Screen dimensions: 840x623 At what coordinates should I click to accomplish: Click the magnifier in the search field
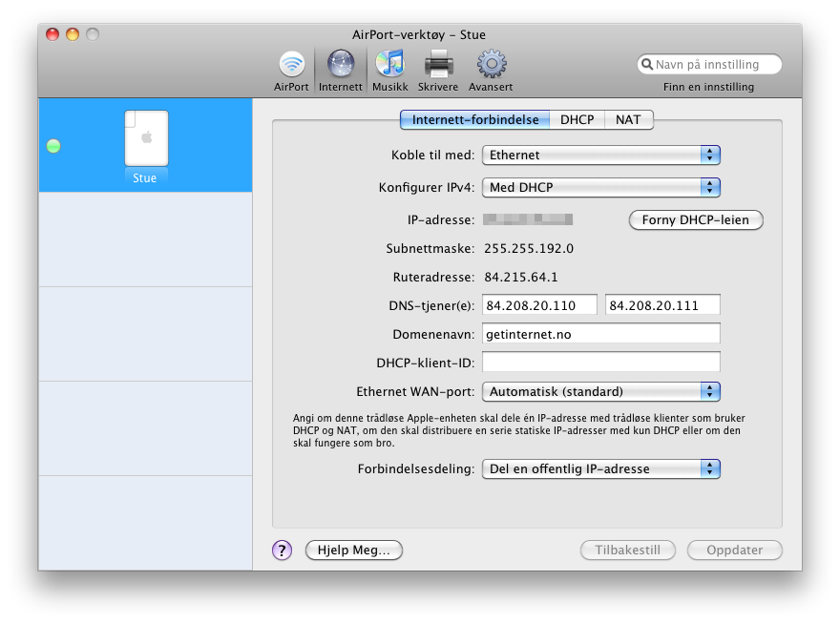(x=648, y=65)
